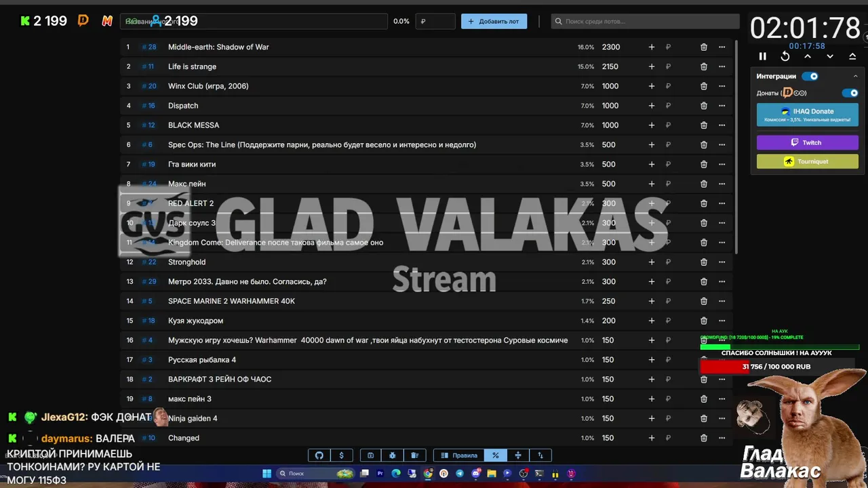Connect the Twitch integration
The height and width of the screenshot is (488, 868).
(x=807, y=142)
